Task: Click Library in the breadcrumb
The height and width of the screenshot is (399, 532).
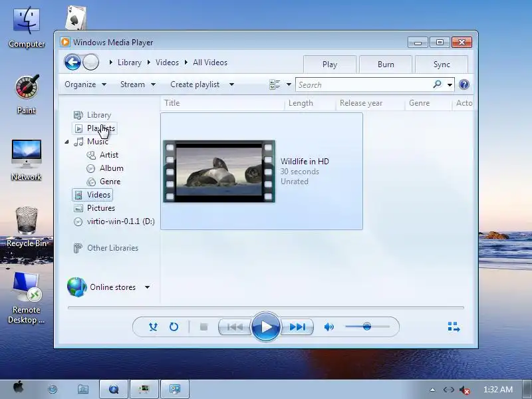Action: tap(130, 63)
